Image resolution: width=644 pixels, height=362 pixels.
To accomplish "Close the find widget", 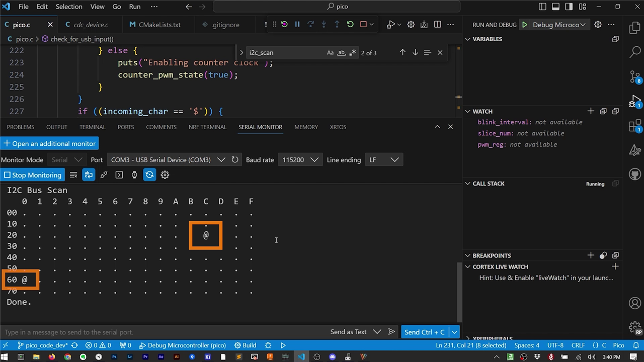I will 440,52.
